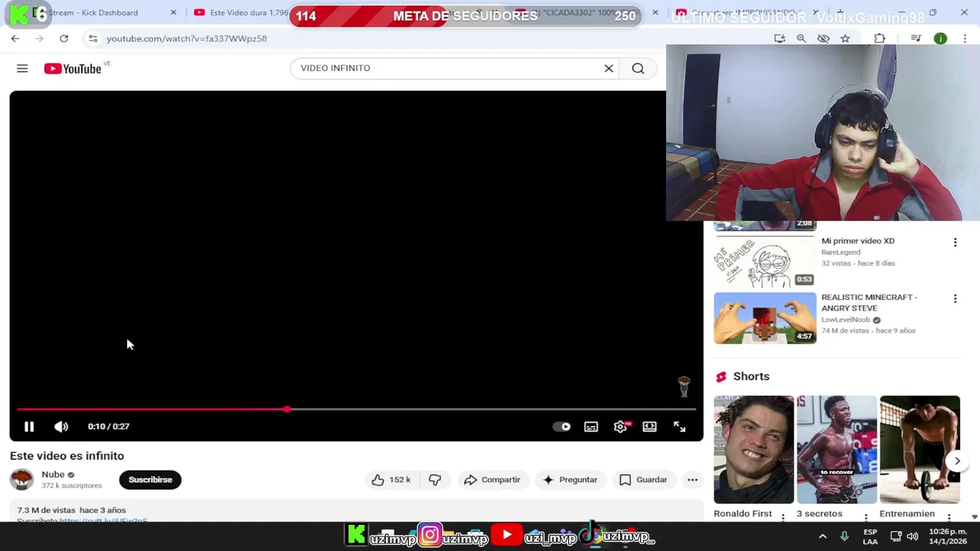Open the Entrenamien short thumbnail

coord(920,449)
